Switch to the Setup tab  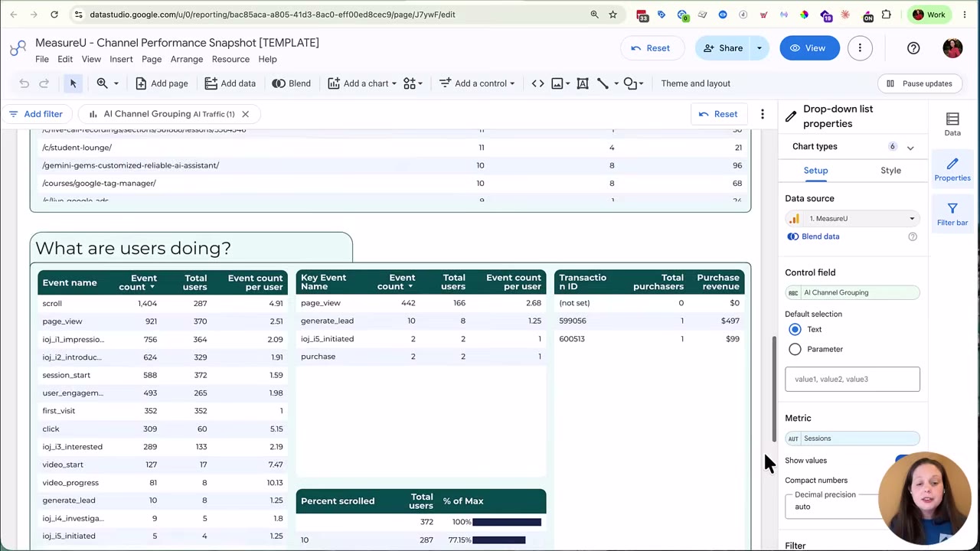pos(816,171)
